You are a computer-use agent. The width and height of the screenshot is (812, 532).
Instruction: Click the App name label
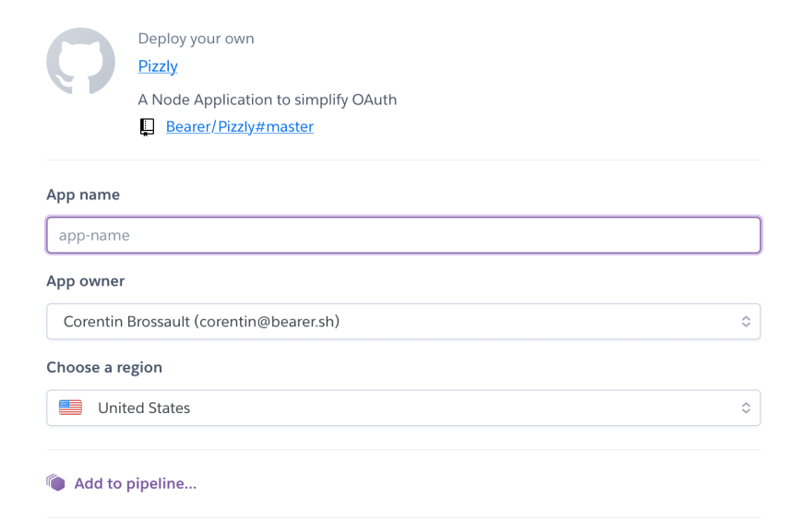pyautogui.click(x=83, y=195)
